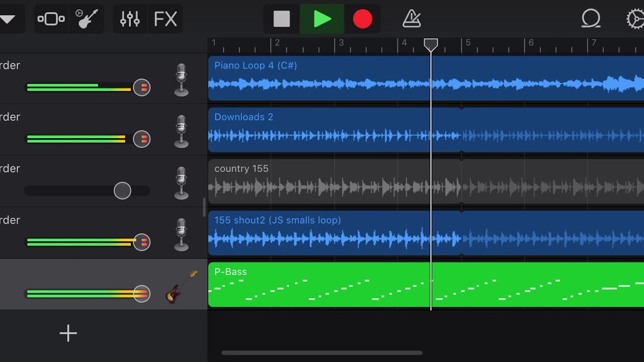Select the green P-Bass MIDI region
Image resolution: width=644 pixels, height=362 pixels.
coord(426,285)
